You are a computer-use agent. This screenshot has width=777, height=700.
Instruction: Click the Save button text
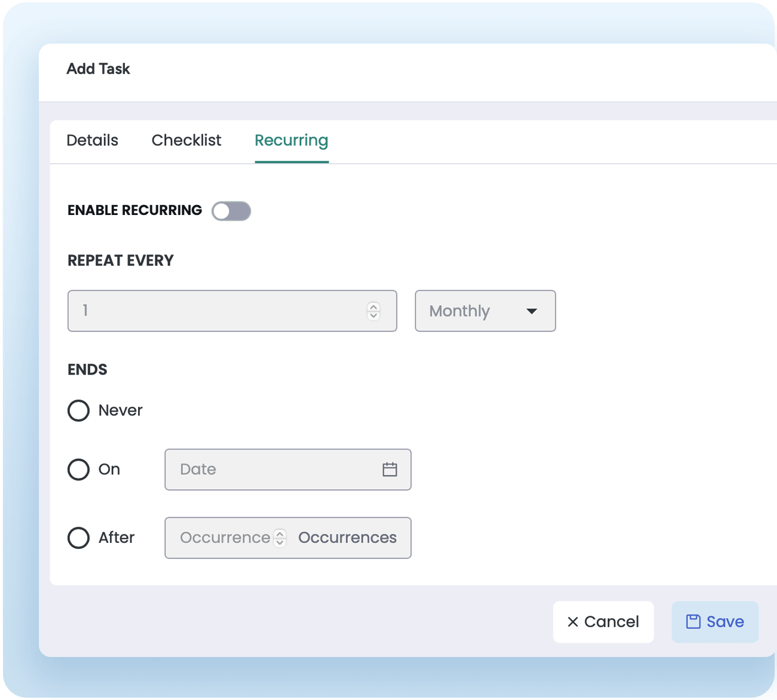[725, 622]
